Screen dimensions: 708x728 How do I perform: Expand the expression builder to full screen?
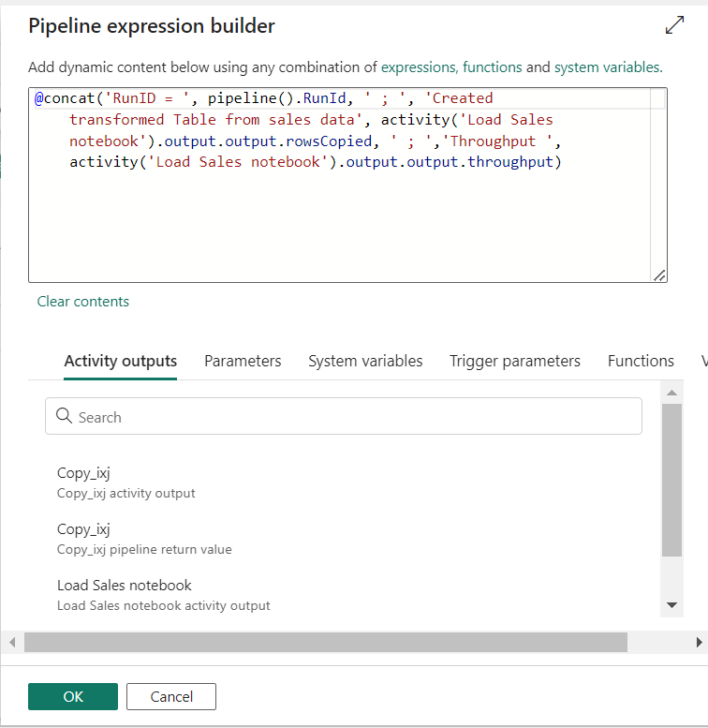674,25
